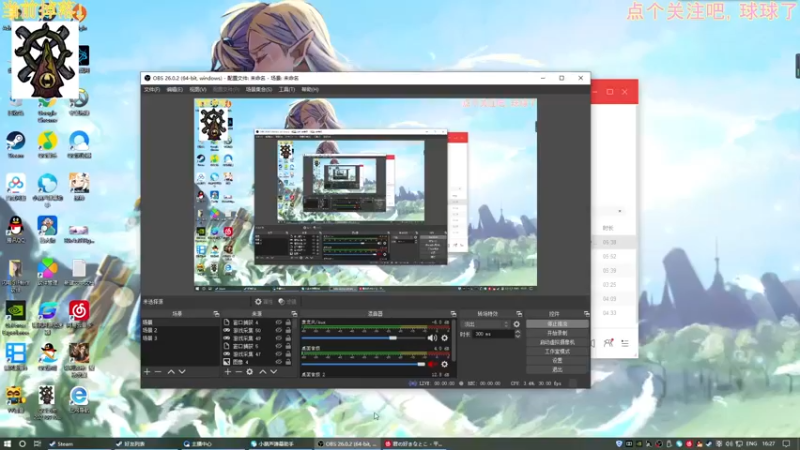
Task: Open the 场景集合(S) menu
Action: pos(259,89)
